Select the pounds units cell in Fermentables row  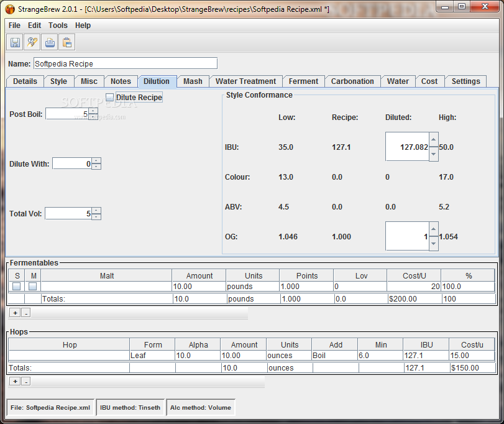(x=253, y=286)
